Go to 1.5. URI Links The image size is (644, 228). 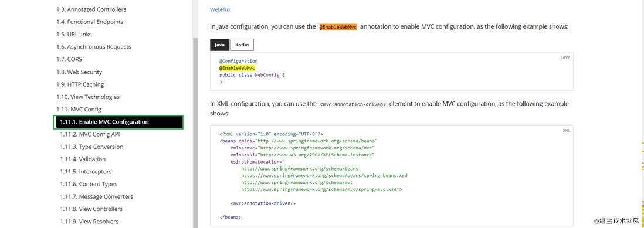pos(74,35)
